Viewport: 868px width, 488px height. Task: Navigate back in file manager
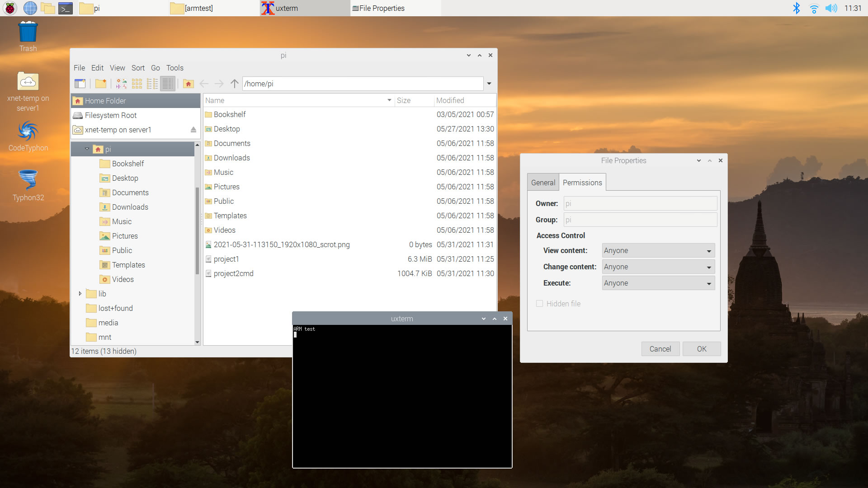tap(204, 84)
